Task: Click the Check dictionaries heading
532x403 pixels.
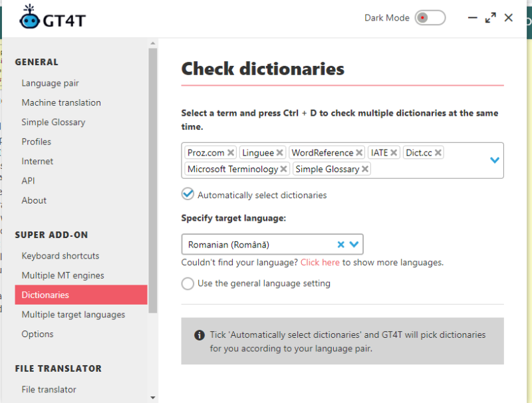Action: pyautogui.click(x=263, y=69)
